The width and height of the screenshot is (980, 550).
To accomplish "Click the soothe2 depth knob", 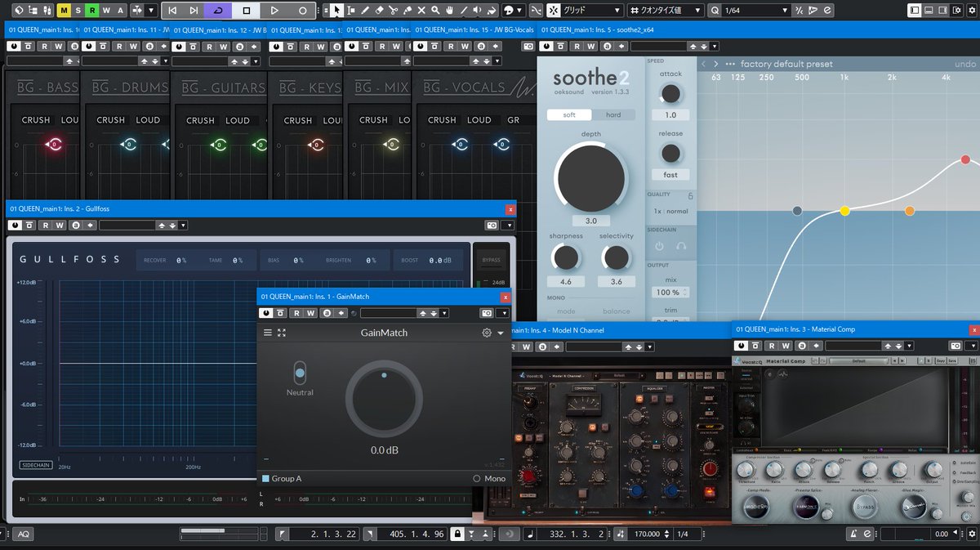I will coord(591,177).
